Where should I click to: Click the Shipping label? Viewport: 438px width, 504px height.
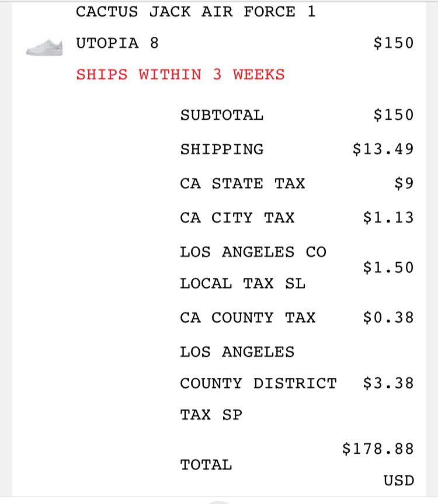click(222, 150)
